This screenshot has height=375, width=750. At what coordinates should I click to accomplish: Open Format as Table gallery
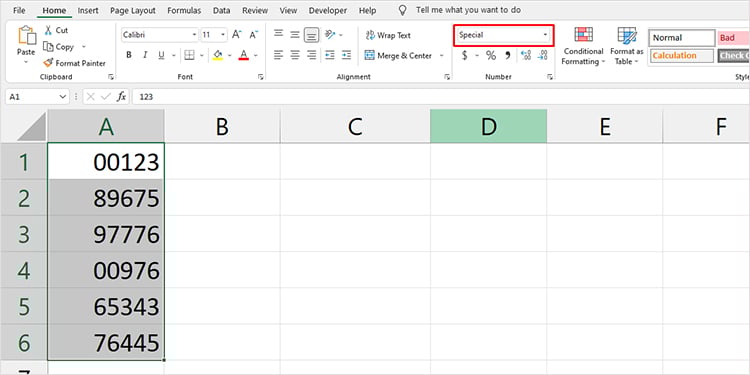tap(627, 46)
